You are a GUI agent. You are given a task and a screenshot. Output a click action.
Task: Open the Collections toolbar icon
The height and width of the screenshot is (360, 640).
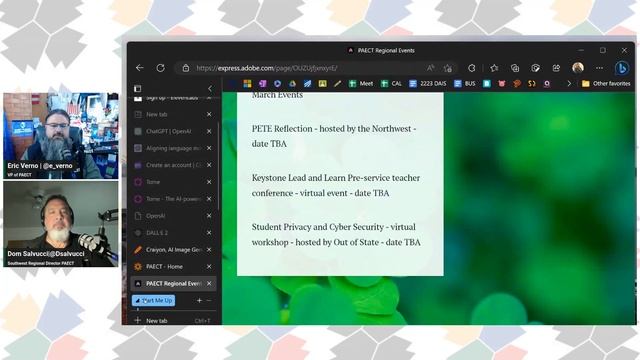pos(515,68)
